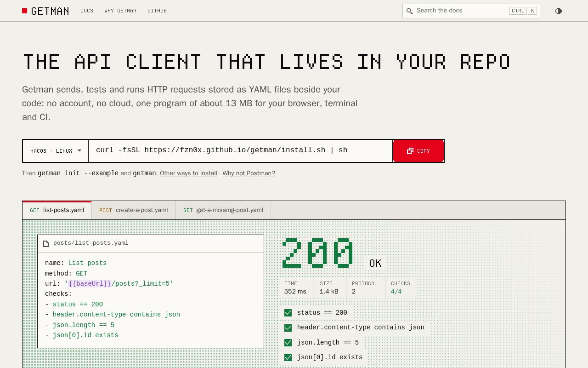Click the 'status == 200' check mark

pyautogui.click(x=288, y=313)
